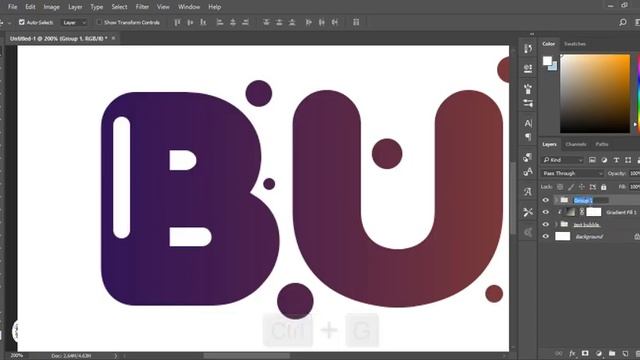
Task: Filter layers by pixel layers icon
Action: pos(592,160)
